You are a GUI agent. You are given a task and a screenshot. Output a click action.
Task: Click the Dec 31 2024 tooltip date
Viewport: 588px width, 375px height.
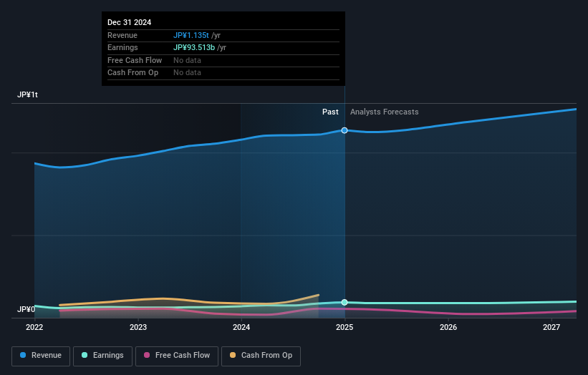click(x=129, y=22)
